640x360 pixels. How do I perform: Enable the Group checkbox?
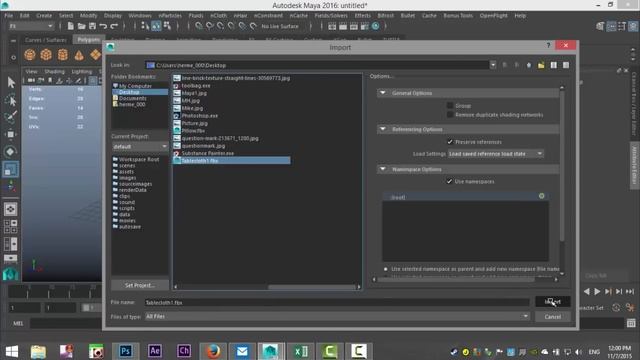[450, 106]
